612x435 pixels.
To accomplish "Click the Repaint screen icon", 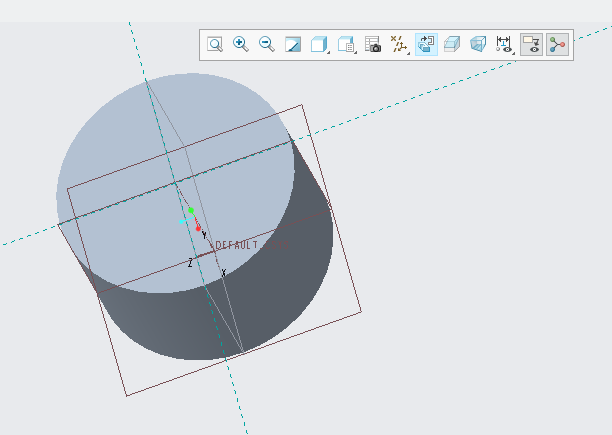I will point(293,44).
